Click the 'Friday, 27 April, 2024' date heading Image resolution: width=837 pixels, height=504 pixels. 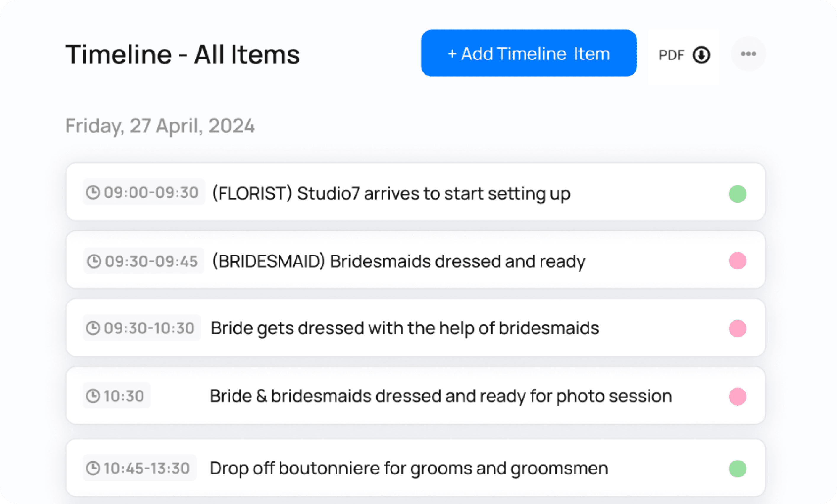pos(160,126)
